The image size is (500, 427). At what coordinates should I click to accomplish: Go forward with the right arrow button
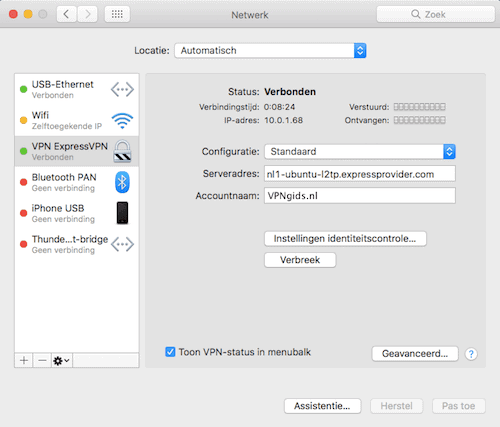pyautogui.click(x=88, y=14)
